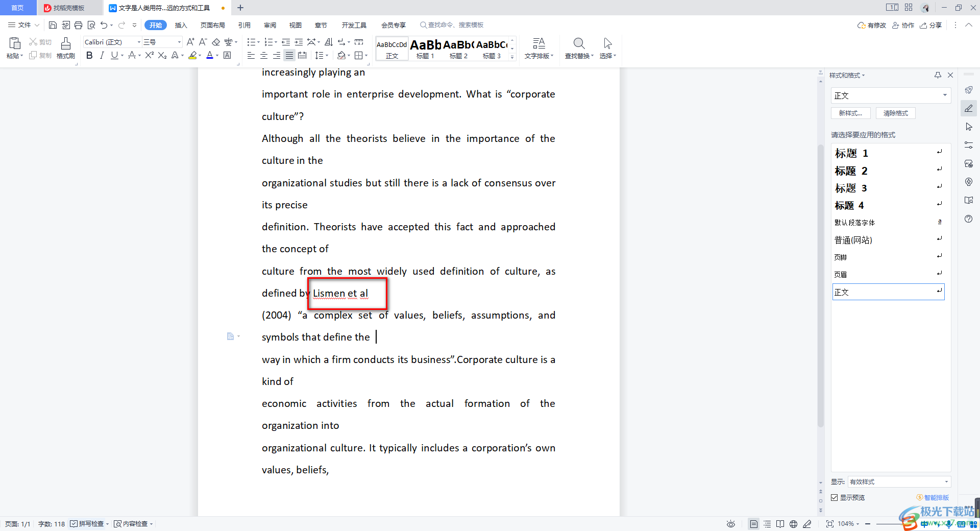980x531 pixels.
Task: Toggle reading layout book icon
Action: [x=780, y=524]
